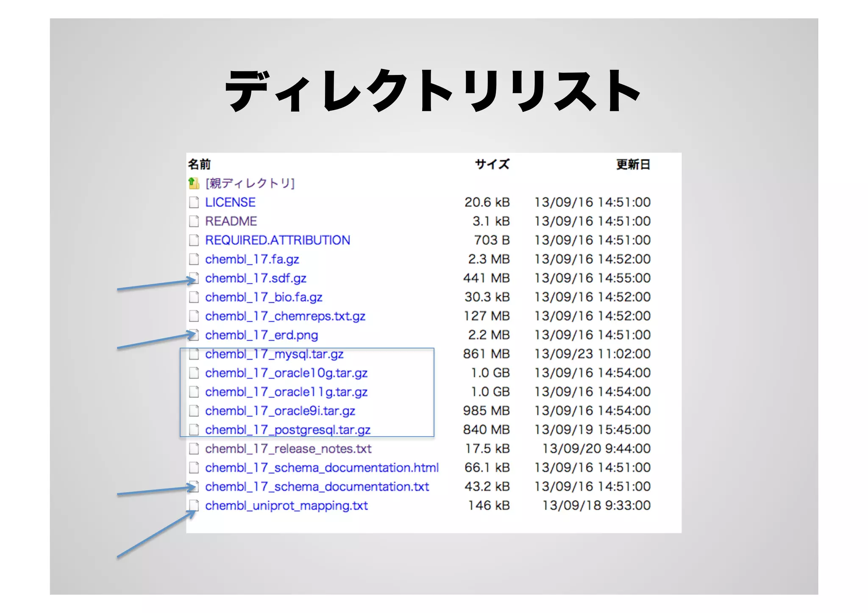Open chembl_17_schema_documentation.txt
The image size is (868, 613).
(x=317, y=487)
